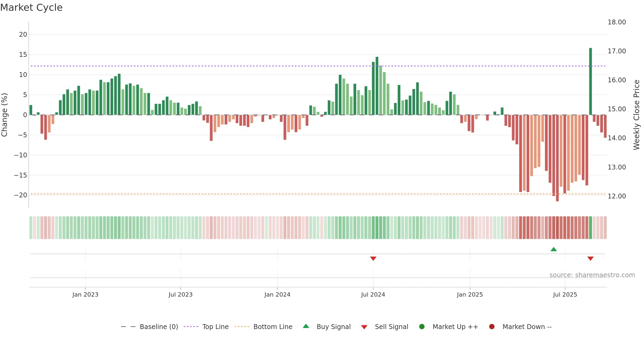Click the 20 change axis value

[23, 35]
